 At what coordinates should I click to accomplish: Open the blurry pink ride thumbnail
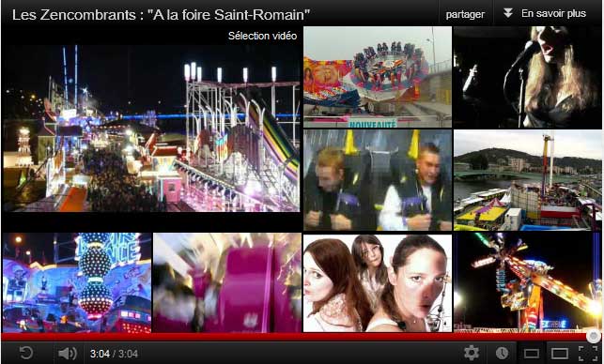[x=227, y=282]
